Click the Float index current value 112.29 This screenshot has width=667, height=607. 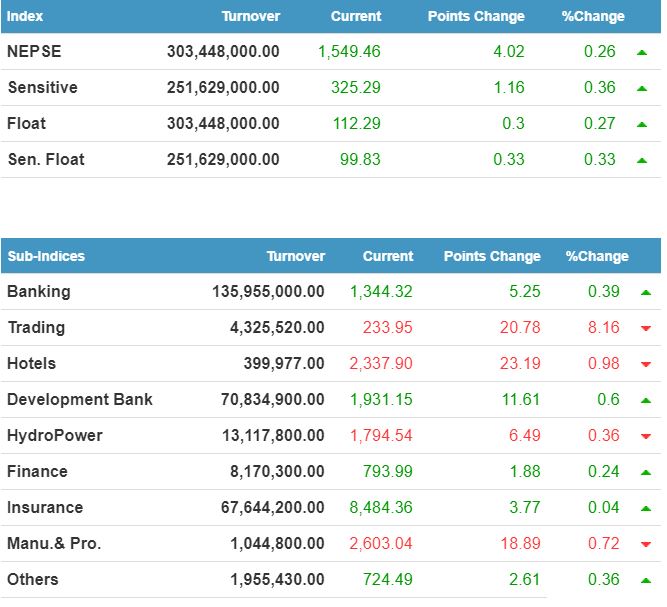356,123
